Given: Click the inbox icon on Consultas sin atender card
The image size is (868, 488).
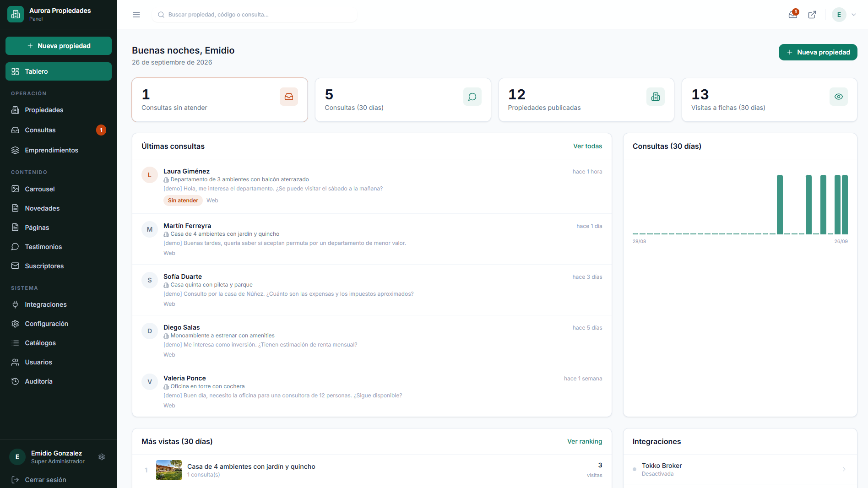Looking at the screenshot, I should pyautogui.click(x=289, y=97).
